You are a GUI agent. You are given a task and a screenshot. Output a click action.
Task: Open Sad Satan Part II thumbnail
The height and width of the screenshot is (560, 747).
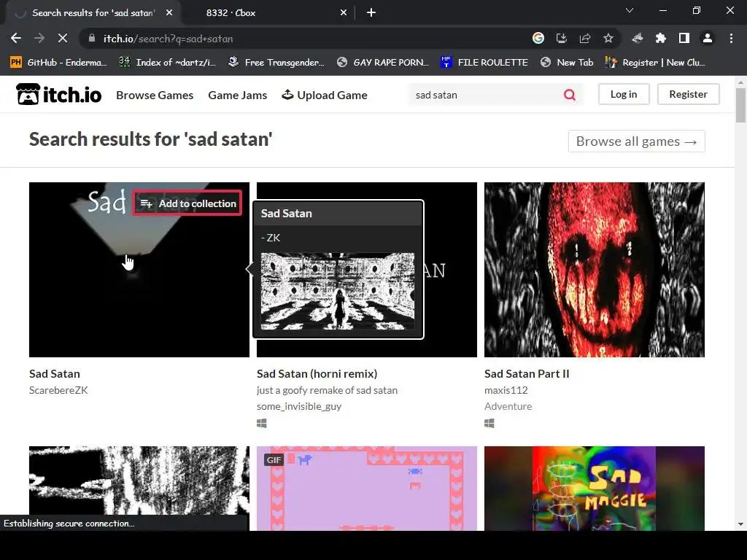[594, 270]
